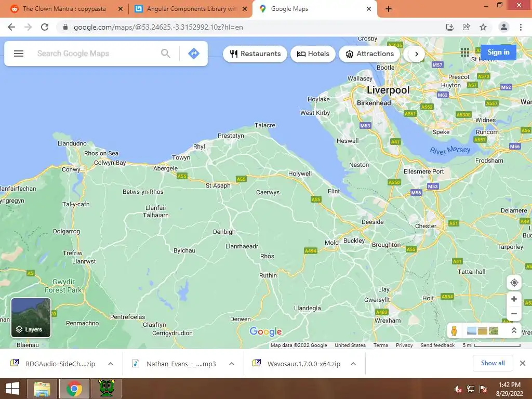Click the Liverpool city label

tap(388, 90)
